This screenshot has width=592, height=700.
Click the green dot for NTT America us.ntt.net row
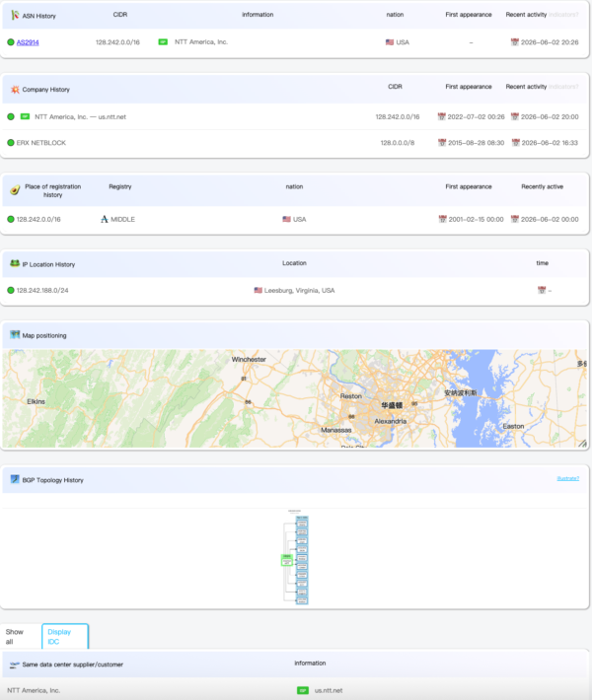point(11,117)
